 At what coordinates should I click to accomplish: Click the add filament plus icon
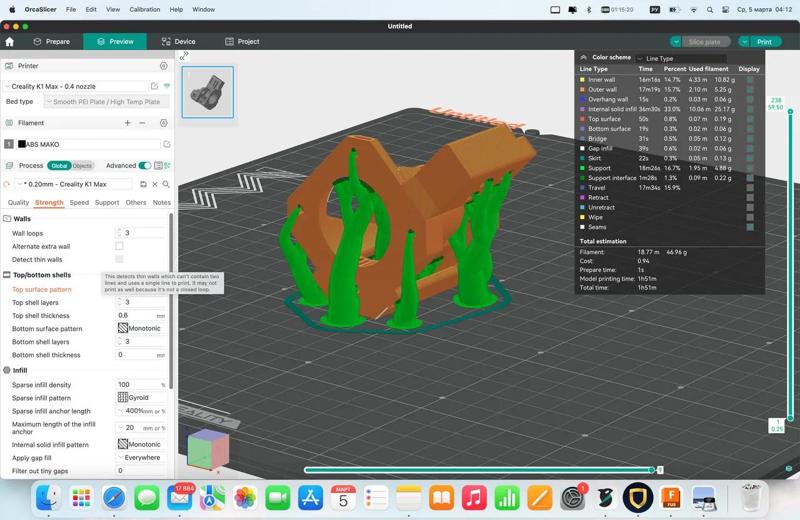pos(127,123)
